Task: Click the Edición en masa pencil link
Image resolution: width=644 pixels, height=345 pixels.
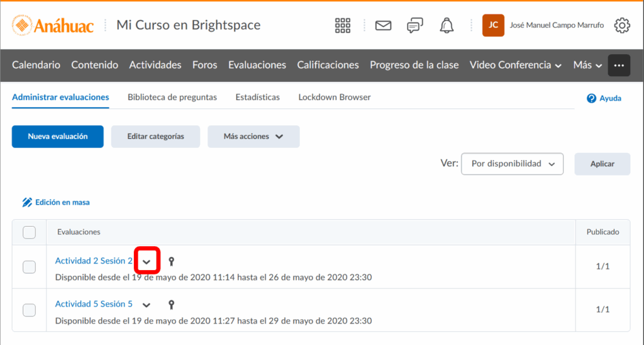Action: (x=56, y=203)
